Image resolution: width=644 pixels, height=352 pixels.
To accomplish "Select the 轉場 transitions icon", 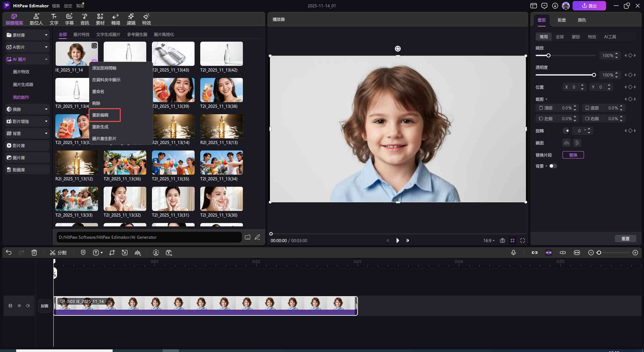I will tap(115, 19).
